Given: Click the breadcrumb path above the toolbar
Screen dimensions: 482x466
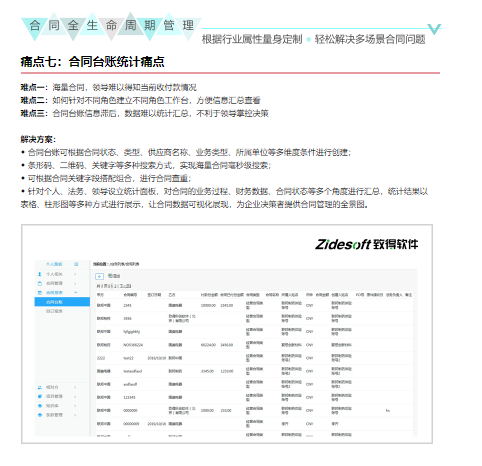Looking at the screenshot, I should (116, 264).
